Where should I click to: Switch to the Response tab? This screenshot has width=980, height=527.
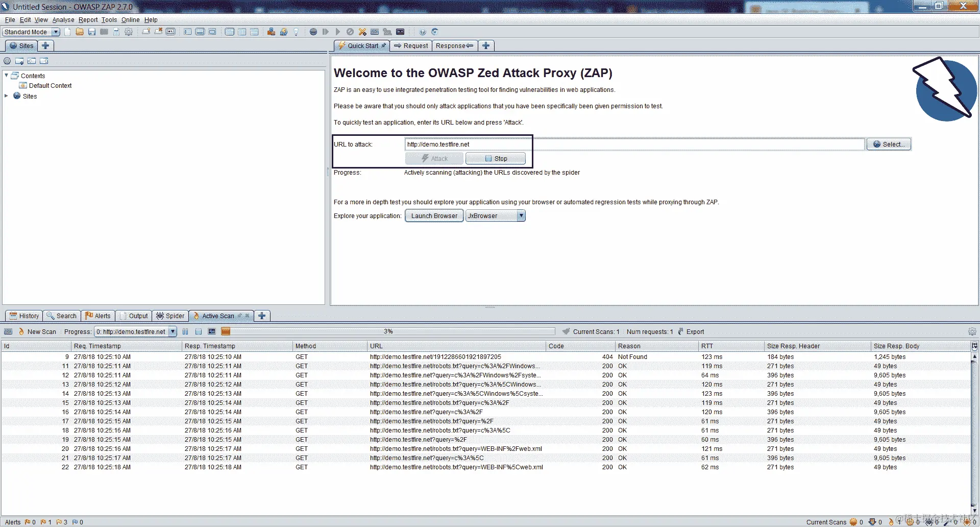point(454,45)
